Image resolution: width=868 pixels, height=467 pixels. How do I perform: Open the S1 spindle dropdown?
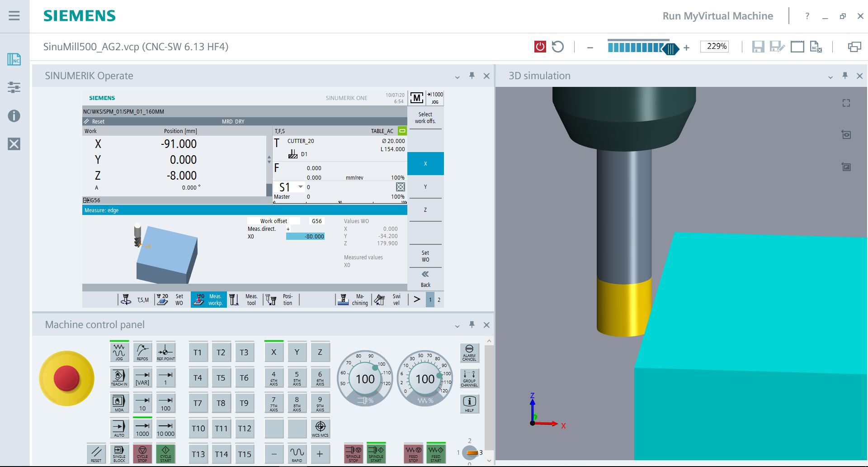[300, 186]
